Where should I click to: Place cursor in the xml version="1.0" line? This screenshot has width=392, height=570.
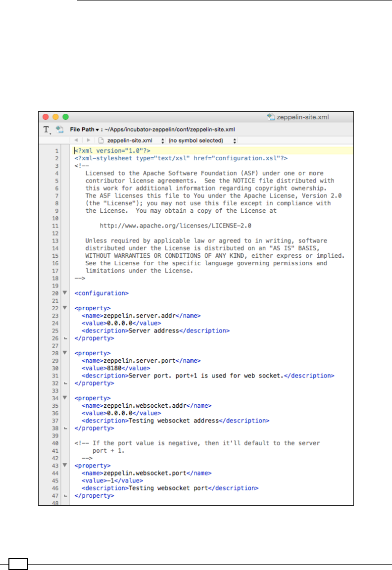click(x=112, y=151)
